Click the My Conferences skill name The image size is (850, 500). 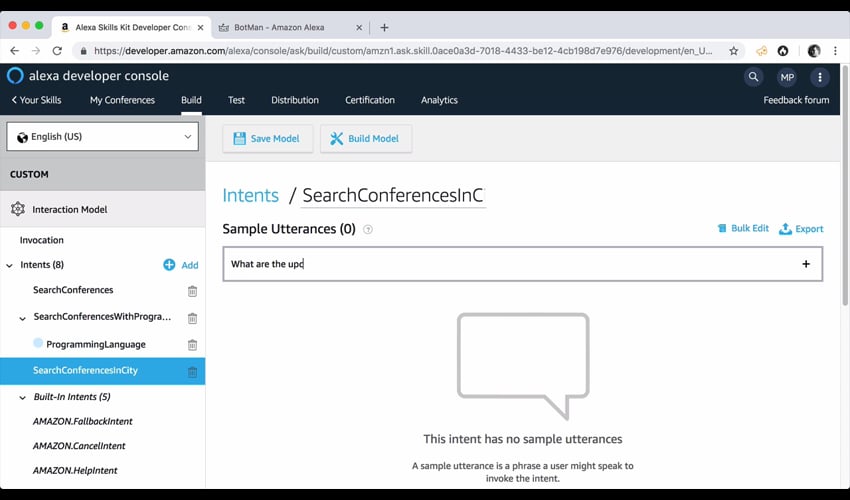122,100
